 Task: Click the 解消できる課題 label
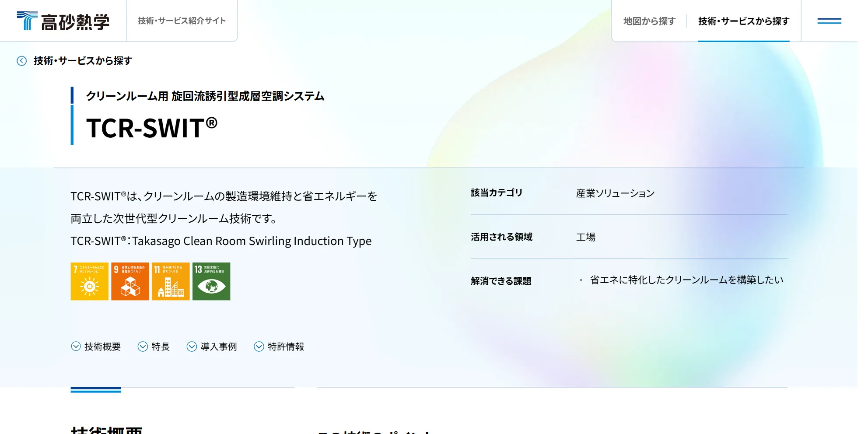pyautogui.click(x=501, y=281)
